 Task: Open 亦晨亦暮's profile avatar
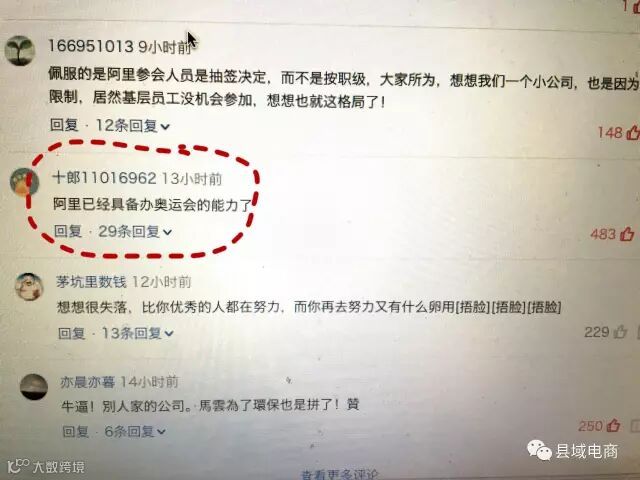coord(34,387)
